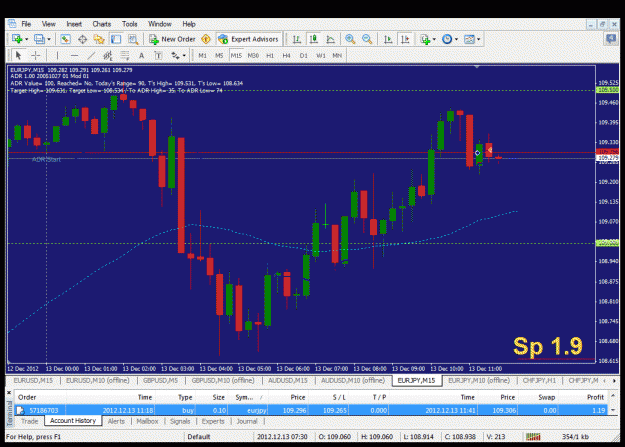Switch to GBPUSD,M5 chart tab
The height and width of the screenshot is (447, 625).
[x=160, y=380]
